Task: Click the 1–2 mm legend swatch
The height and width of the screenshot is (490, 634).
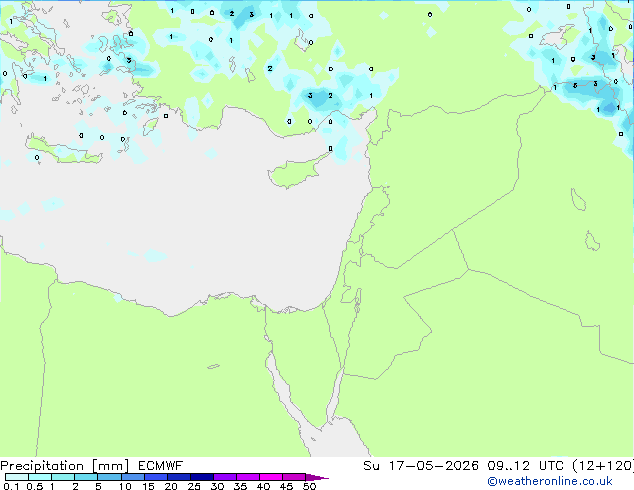Action: (63, 477)
